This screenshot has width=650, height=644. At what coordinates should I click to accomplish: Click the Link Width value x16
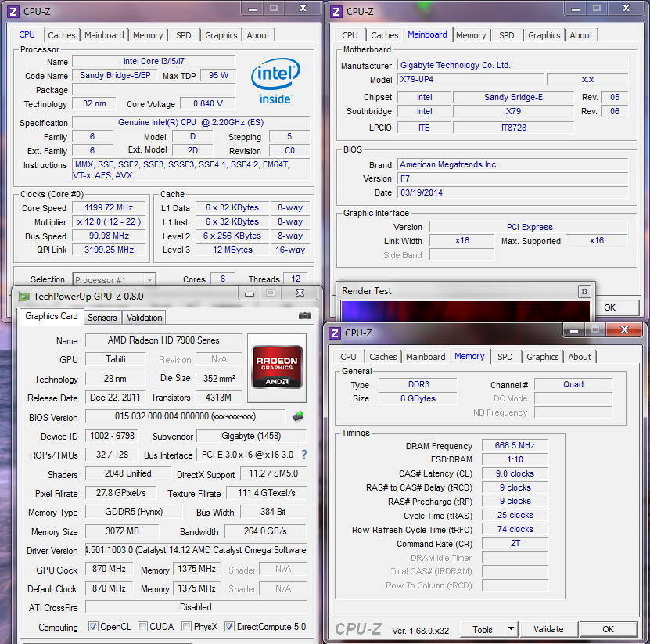point(461,241)
